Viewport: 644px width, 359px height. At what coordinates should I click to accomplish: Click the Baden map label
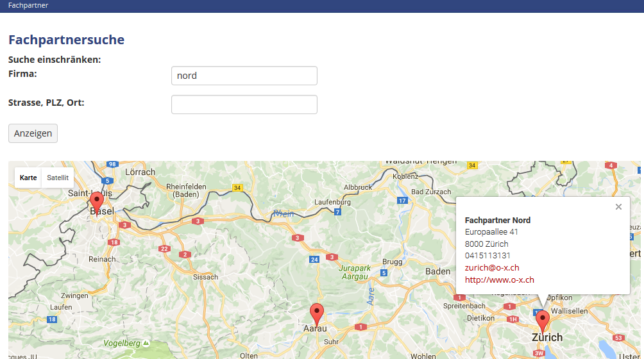(437, 271)
